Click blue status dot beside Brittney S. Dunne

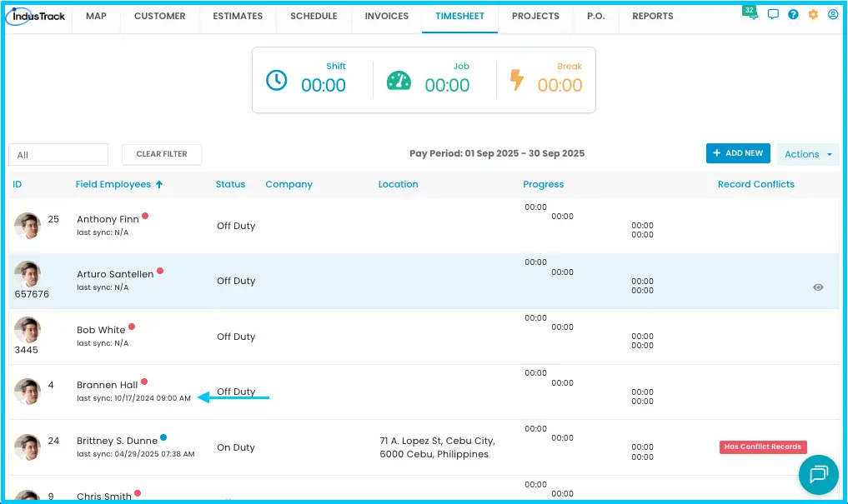click(x=163, y=437)
